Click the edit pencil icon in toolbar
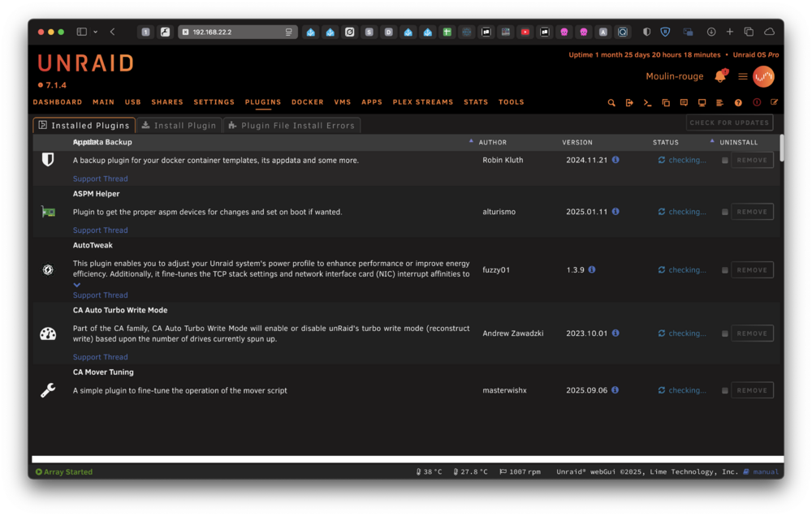812x516 pixels. click(774, 102)
